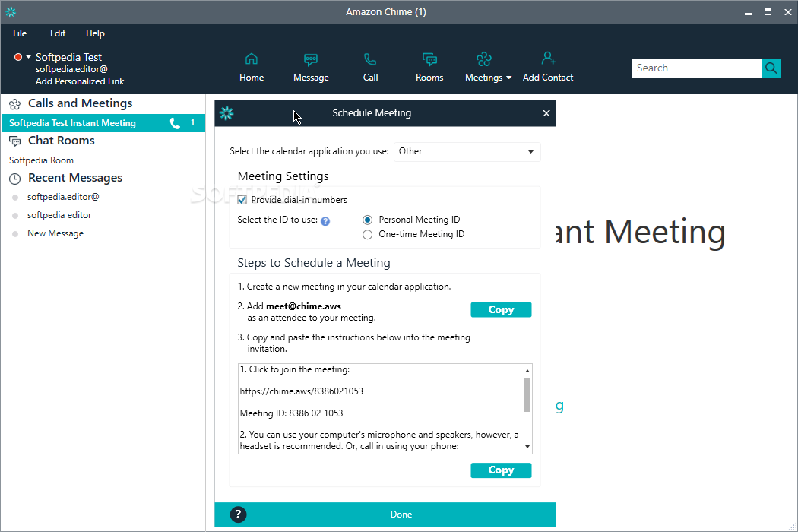This screenshot has width=798, height=532.
Task: Click the instructions scroll up arrow
Action: pos(527,371)
